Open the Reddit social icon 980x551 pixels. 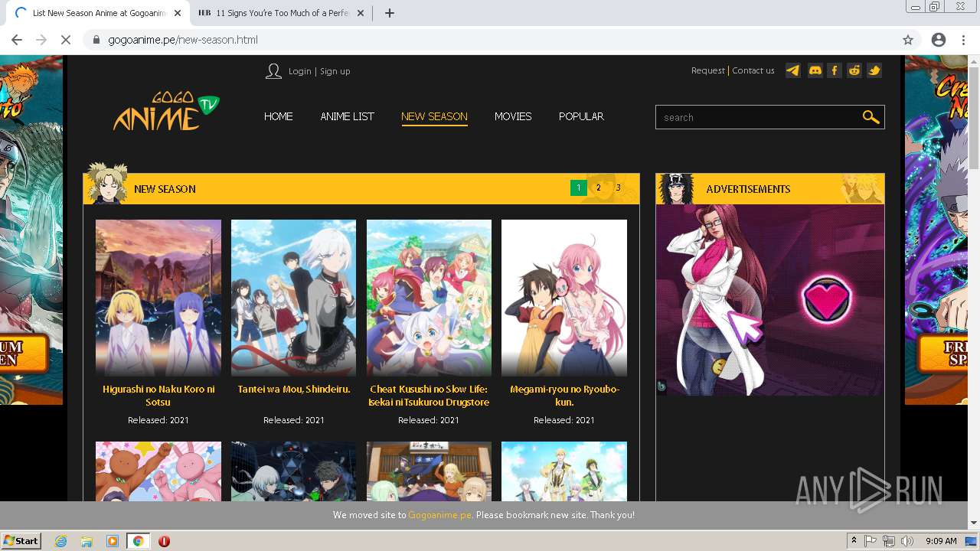[x=854, y=70]
